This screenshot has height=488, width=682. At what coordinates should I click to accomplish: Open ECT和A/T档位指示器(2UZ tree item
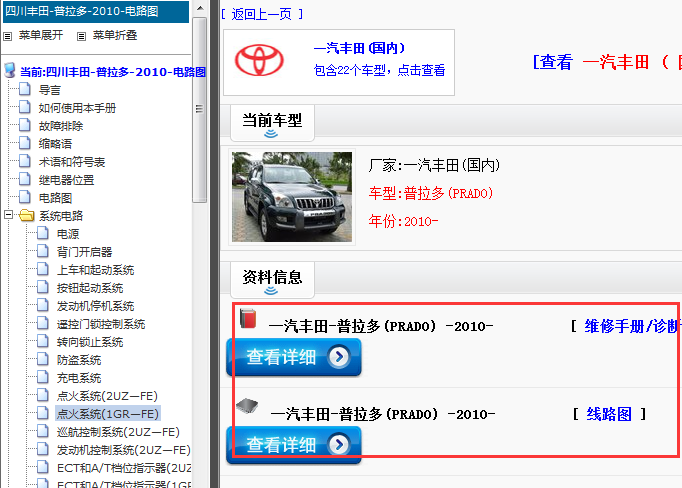124,468
